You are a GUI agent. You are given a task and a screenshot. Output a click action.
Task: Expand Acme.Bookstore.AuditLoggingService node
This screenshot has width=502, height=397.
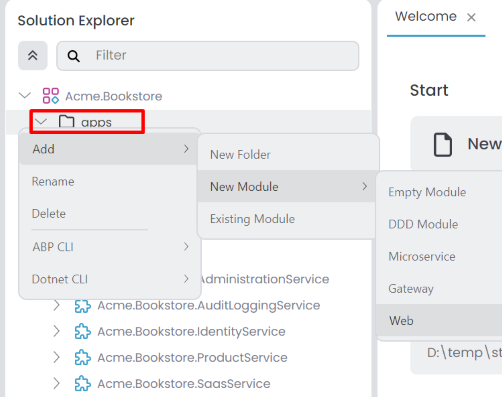point(57,305)
